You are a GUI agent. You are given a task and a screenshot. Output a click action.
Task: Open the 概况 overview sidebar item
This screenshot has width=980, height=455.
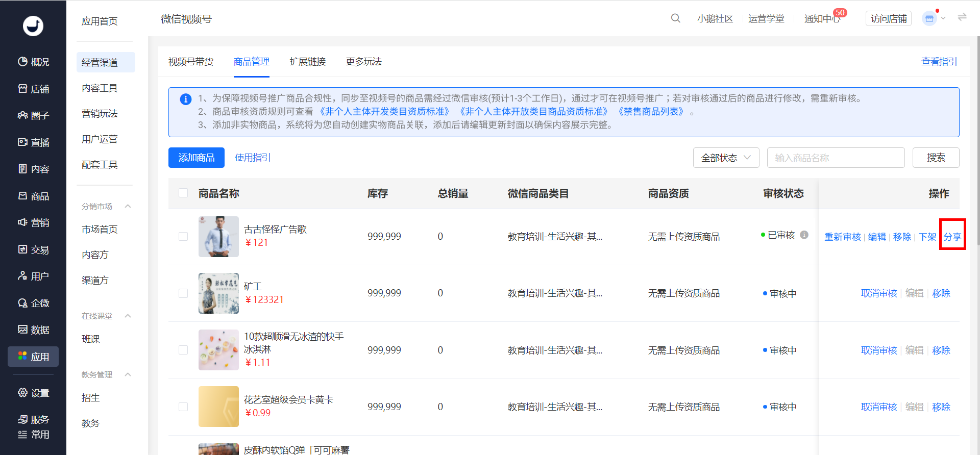coord(33,62)
